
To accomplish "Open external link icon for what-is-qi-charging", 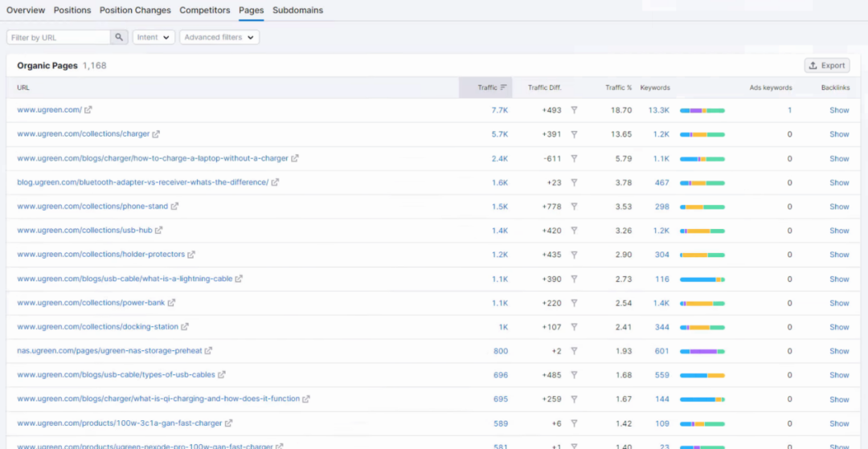I will (306, 398).
